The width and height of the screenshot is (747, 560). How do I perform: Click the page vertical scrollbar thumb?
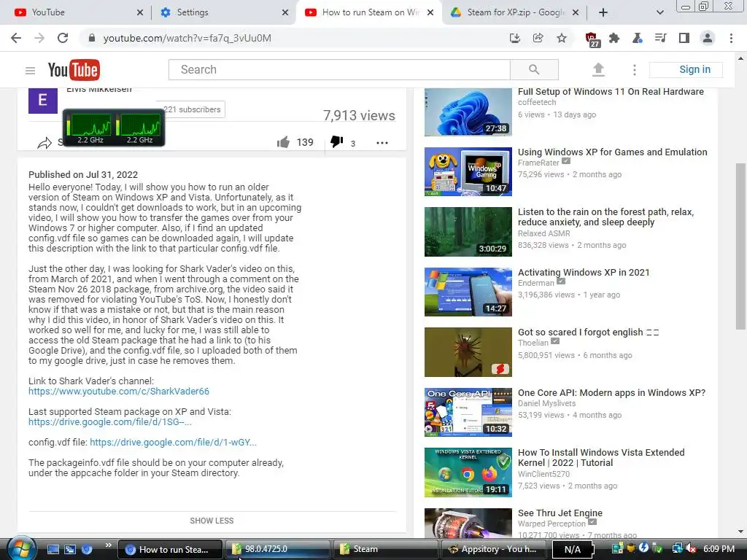coord(740,246)
